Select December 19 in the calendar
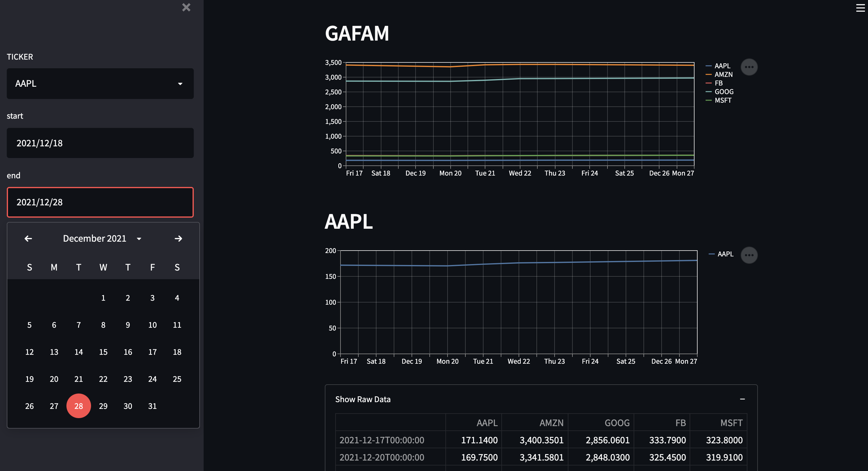 pyautogui.click(x=29, y=379)
